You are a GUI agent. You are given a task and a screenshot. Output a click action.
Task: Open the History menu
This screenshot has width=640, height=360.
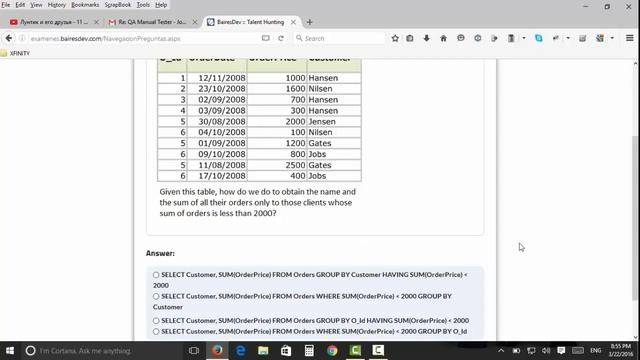[x=56, y=5]
